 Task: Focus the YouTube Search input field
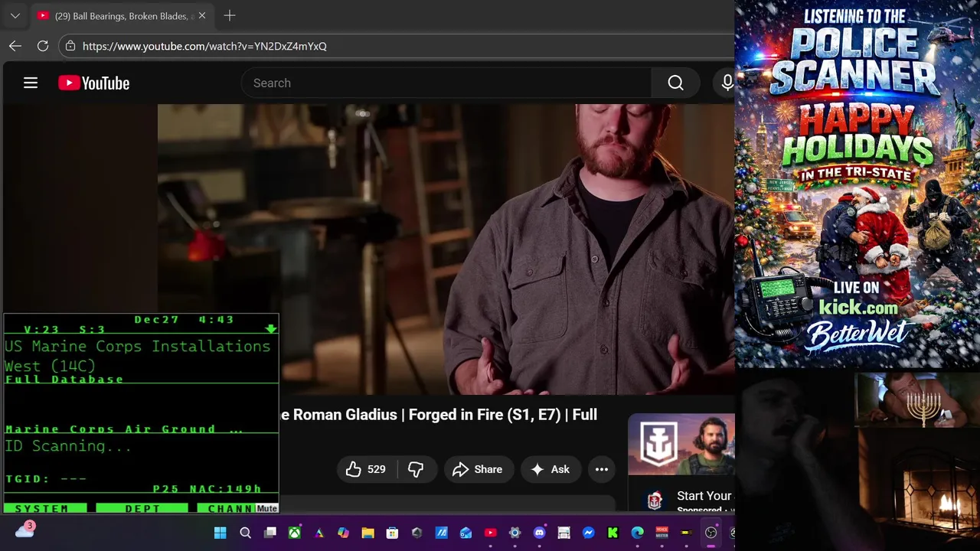(446, 83)
